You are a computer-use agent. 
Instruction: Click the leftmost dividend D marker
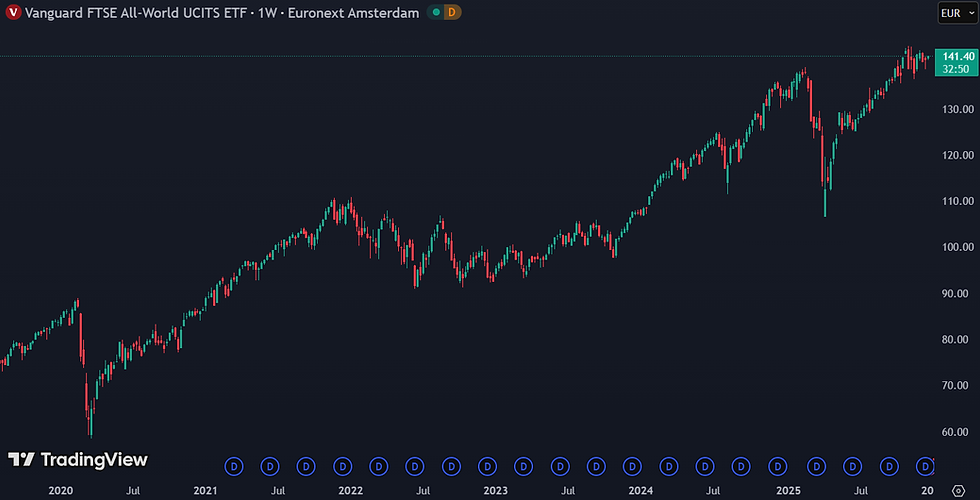(x=234, y=466)
